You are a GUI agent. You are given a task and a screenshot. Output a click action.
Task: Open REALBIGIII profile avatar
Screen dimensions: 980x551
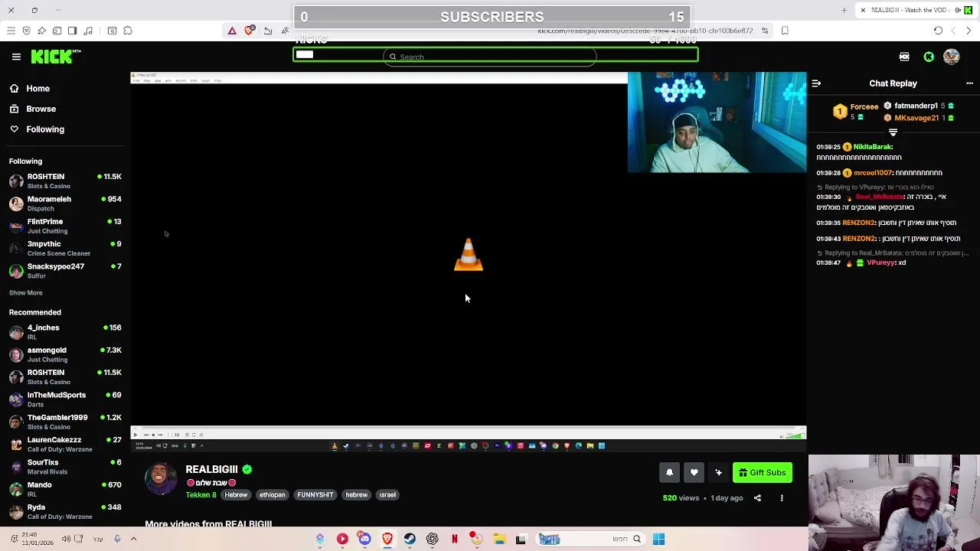160,480
